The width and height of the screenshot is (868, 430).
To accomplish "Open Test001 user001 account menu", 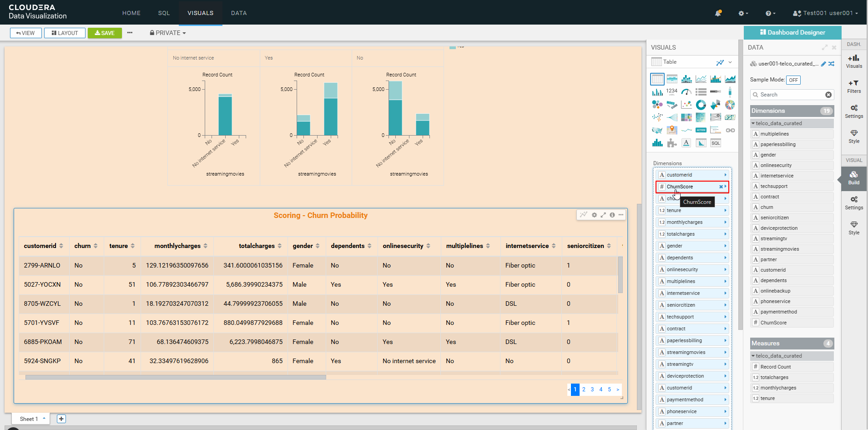I will pos(826,13).
